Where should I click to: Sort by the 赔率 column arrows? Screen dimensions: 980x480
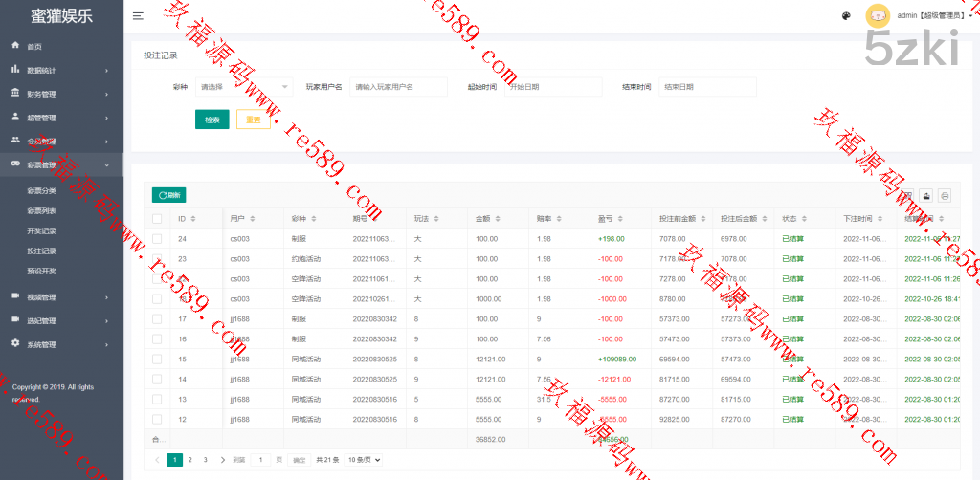(559, 219)
